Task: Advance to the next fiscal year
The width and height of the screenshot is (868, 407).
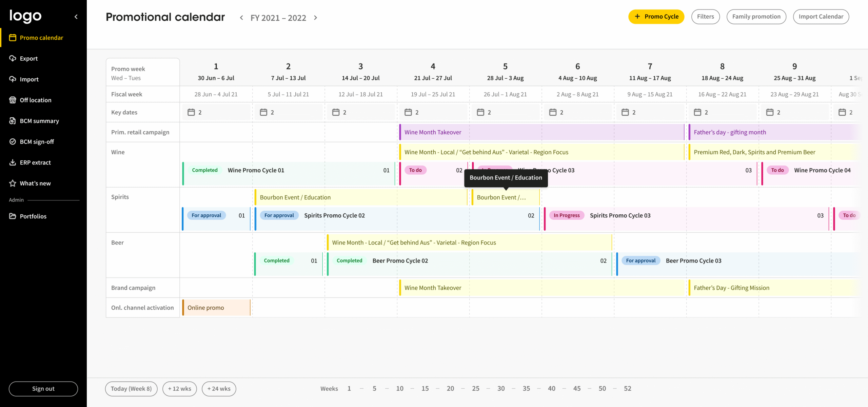Action: pos(315,18)
